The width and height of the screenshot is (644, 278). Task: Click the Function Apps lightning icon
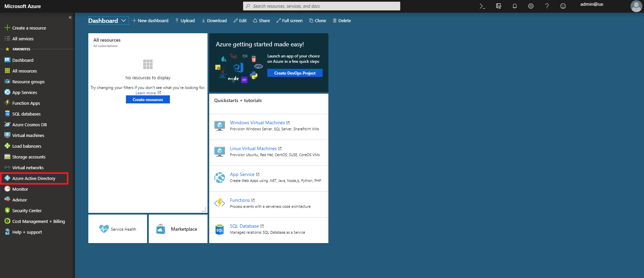pyautogui.click(x=7, y=103)
